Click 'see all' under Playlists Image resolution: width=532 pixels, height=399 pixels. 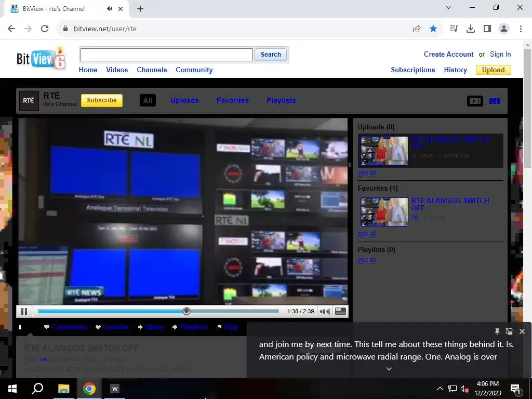tap(366, 260)
